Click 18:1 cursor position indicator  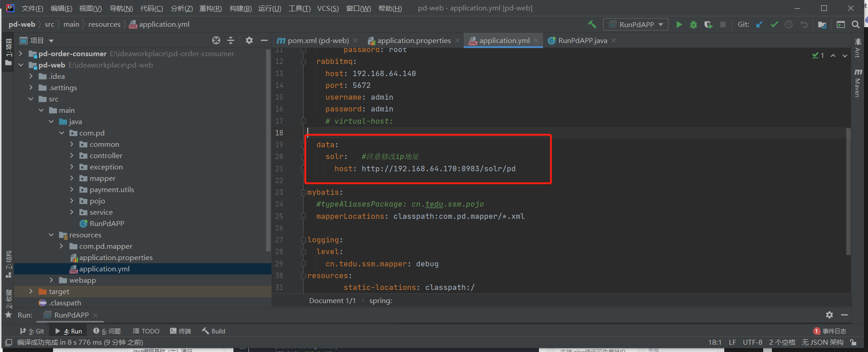click(x=715, y=342)
